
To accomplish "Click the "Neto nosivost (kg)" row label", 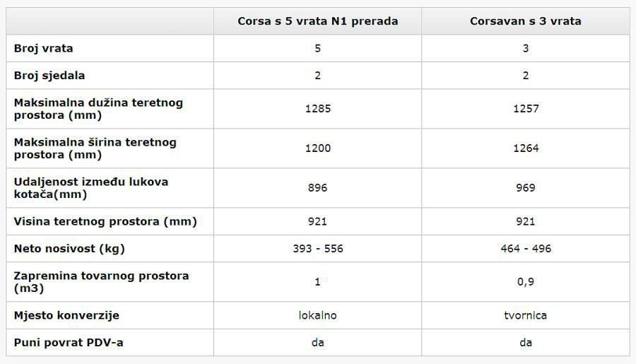I will pyautogui.click(x=69, y=249).
